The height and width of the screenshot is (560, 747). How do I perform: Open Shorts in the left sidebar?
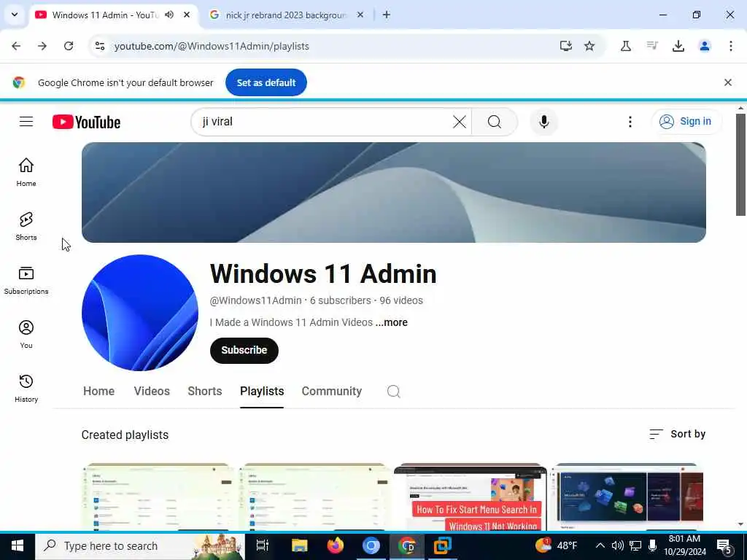[26, 226]
